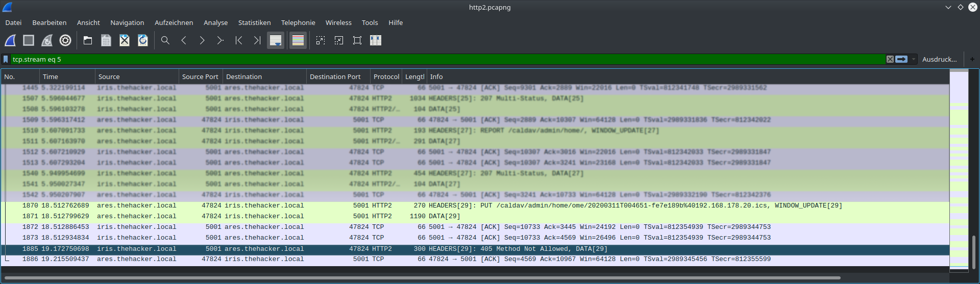Toggle packet list colorization

tap(298, 40)
